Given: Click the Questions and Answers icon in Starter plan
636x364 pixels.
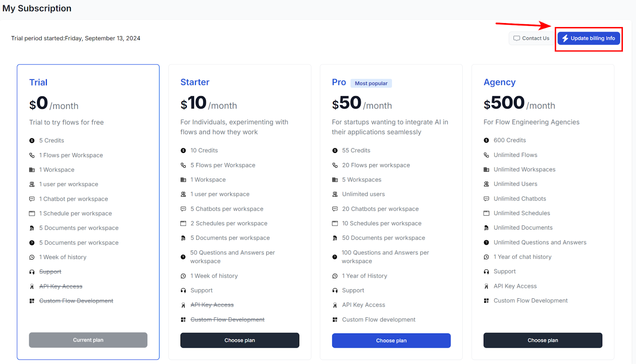Looking at the screenshot, I should click(183, 257).
